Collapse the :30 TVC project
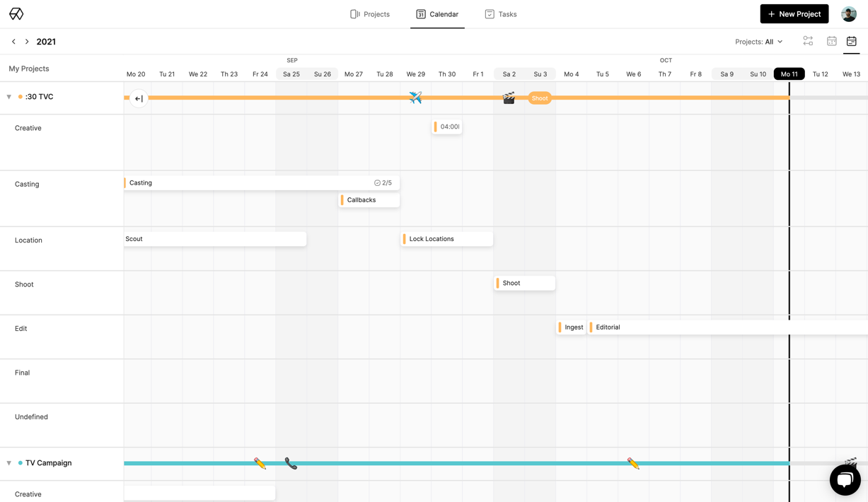 pos(9,97)
